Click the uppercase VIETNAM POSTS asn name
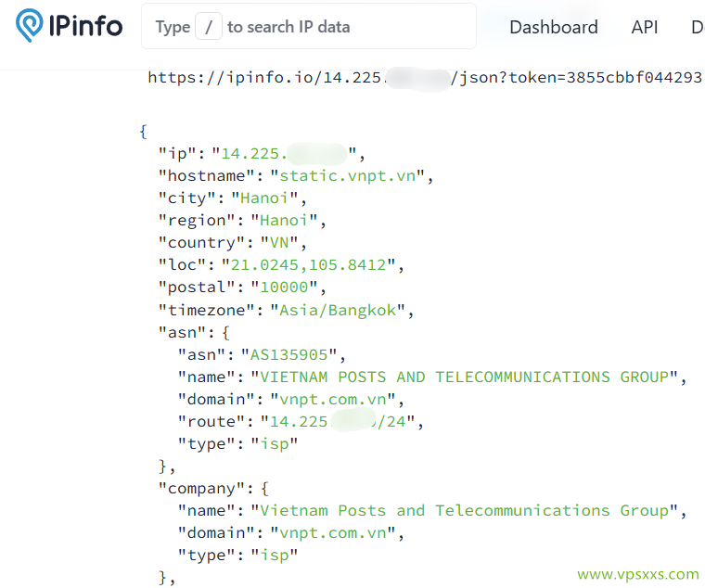The width and height of the screenshot is (705, 588). click(464, 377)
